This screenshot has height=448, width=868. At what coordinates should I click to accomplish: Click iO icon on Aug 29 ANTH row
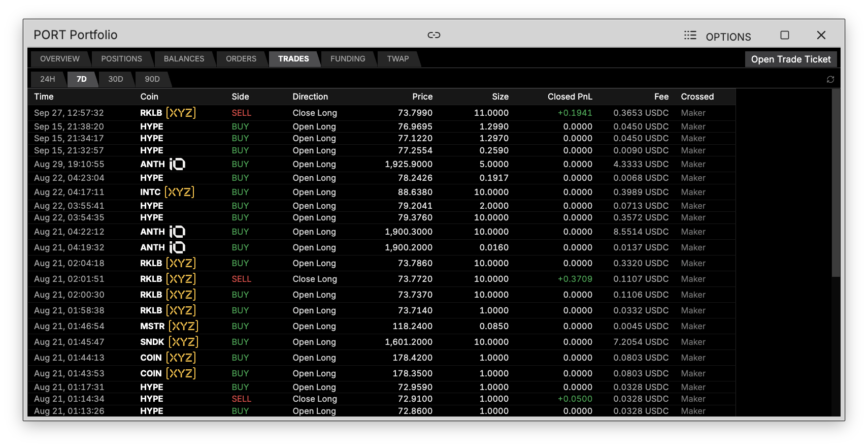tap(177, 164)
